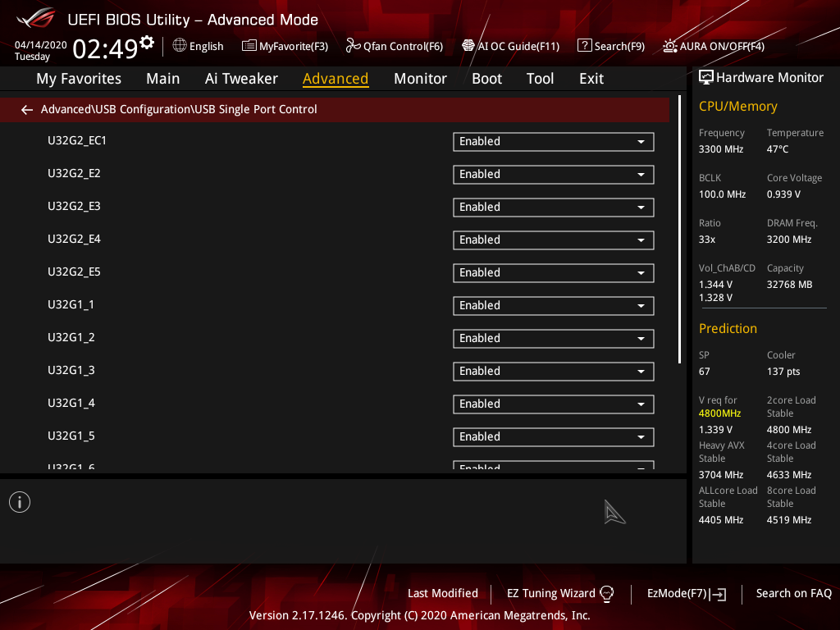The image size is (840, 630).
Task: Select the U32G2_EC1 label
Action: 76,140
